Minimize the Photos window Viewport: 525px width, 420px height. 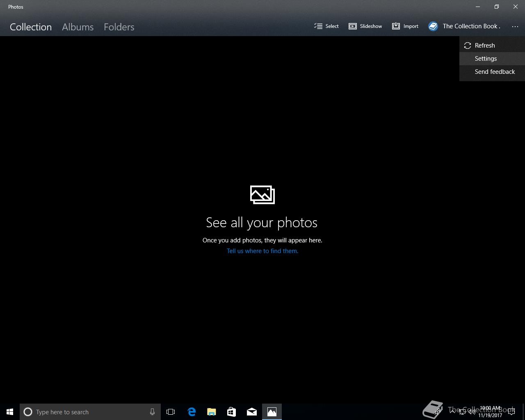tap(478, 7)
